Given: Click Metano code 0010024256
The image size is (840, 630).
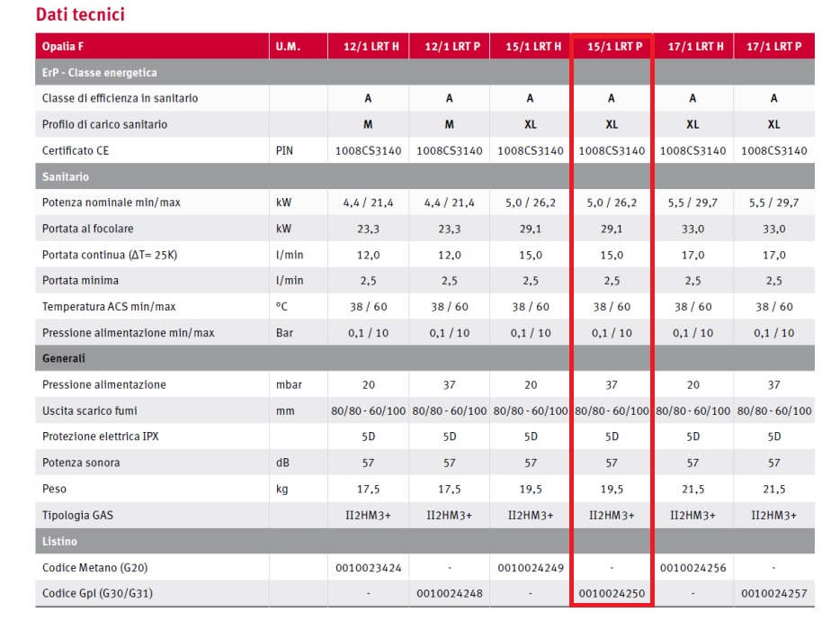Looking at the screenshot, I should [693, 568].
